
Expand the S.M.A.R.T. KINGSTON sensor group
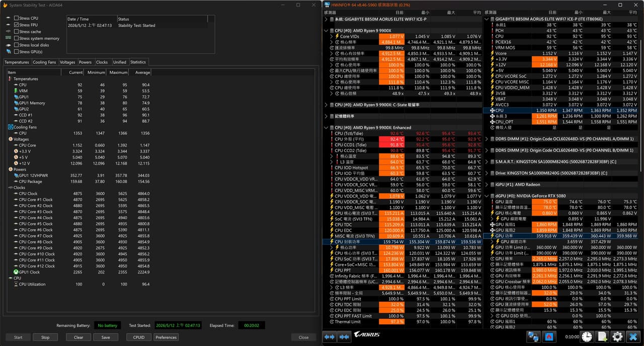[487, 162]
